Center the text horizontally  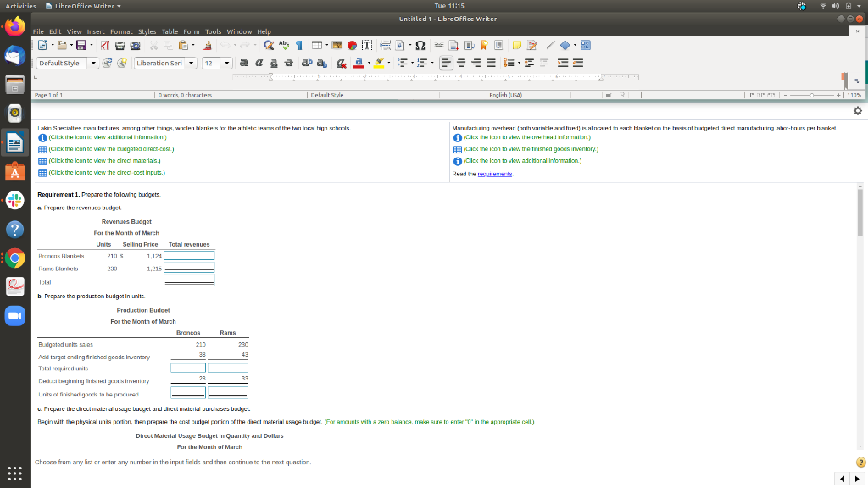460,63
